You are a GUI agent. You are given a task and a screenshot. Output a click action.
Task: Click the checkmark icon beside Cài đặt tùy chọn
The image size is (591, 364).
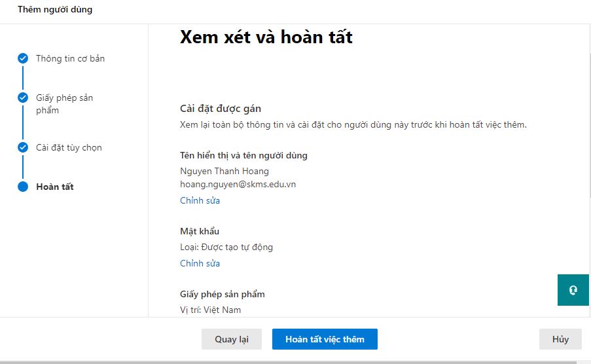23,147
